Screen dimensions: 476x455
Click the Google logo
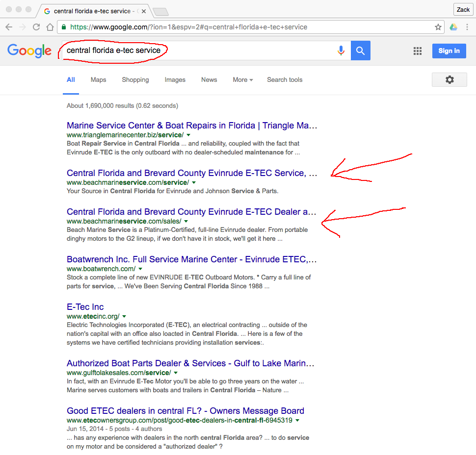(x=29, y=51)
